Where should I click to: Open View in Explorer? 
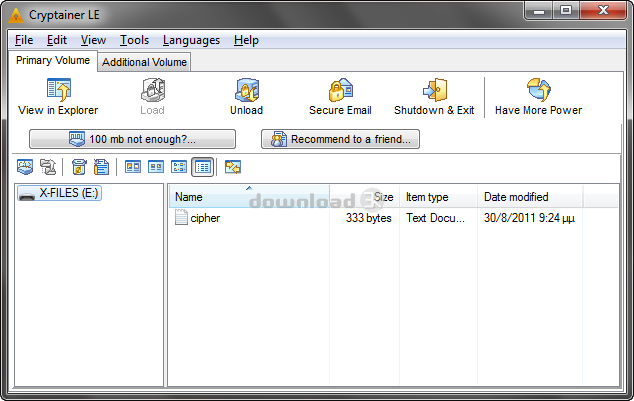58,97
